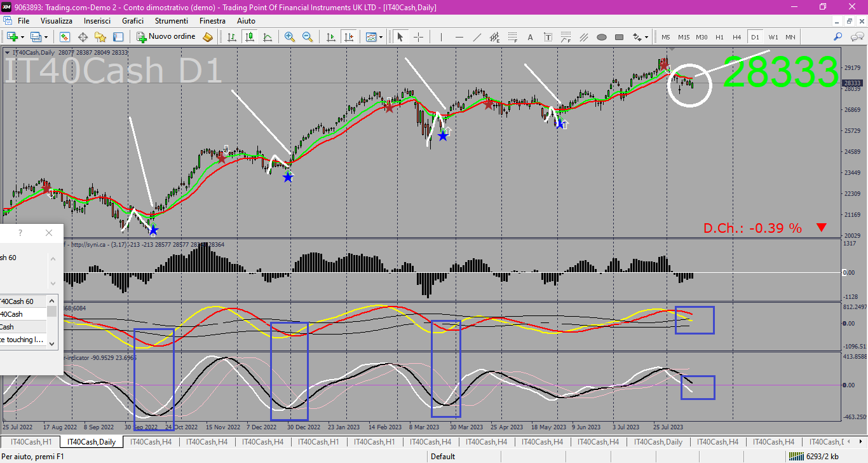Click the Default profile in status bar
Viewport: 868px width, 463px height.
coord(443,457)
